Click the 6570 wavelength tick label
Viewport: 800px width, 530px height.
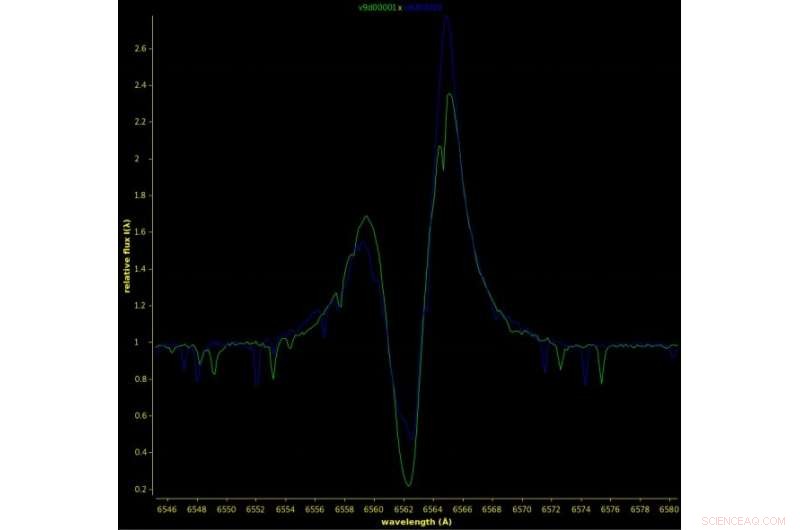(520, 508)
